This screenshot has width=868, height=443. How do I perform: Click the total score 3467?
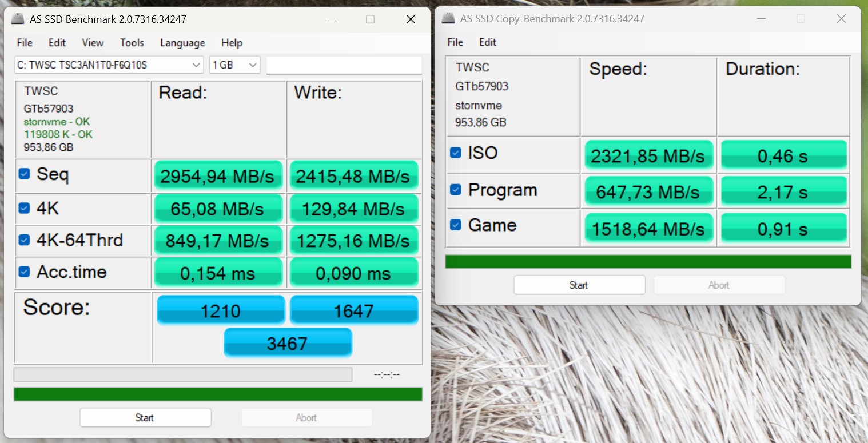tap(288, 342)
